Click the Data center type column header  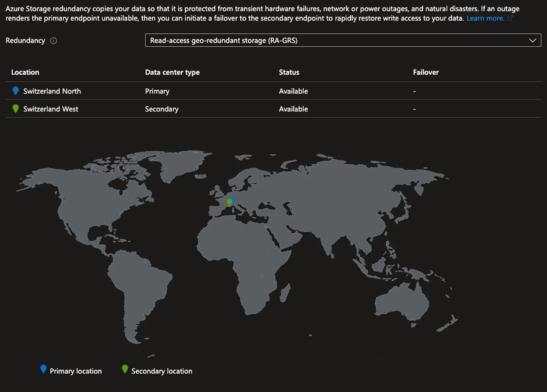tap(172, 72)
